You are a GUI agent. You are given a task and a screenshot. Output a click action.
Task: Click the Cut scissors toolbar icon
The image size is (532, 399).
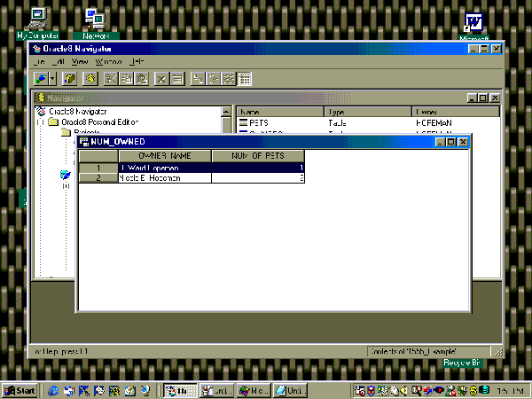point(111,79)
